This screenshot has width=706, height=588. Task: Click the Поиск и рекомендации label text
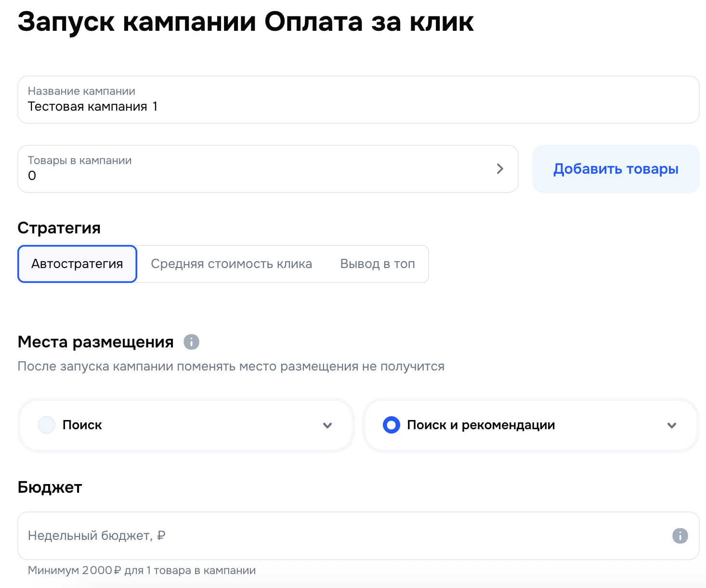pyautogui.click(x=481, y=425)
